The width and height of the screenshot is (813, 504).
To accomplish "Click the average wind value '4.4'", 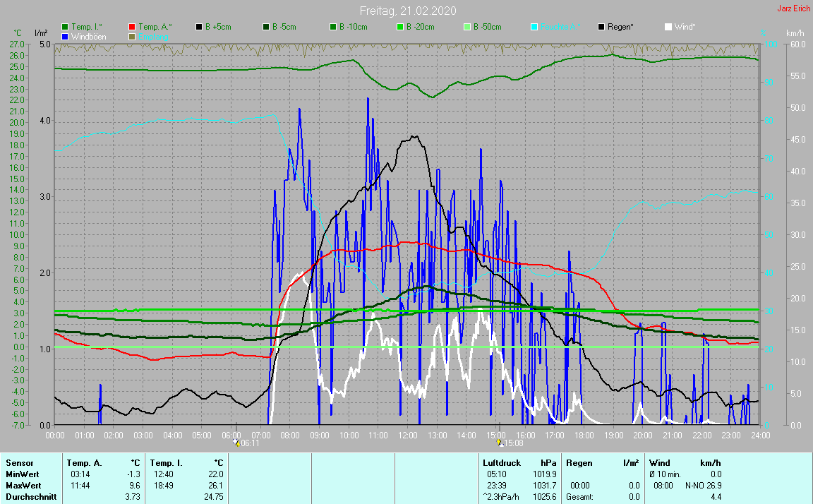I will [716, 497].
